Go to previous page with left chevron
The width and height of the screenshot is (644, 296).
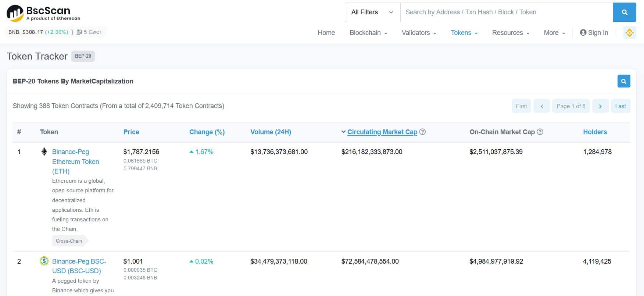click(541, 106)
